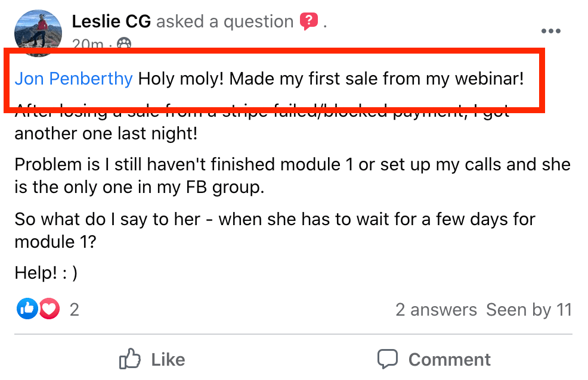The height and width of the screenshot is (380, 588).
Task: Open the Leslie CG profile name link
Action: coord(111,22)
